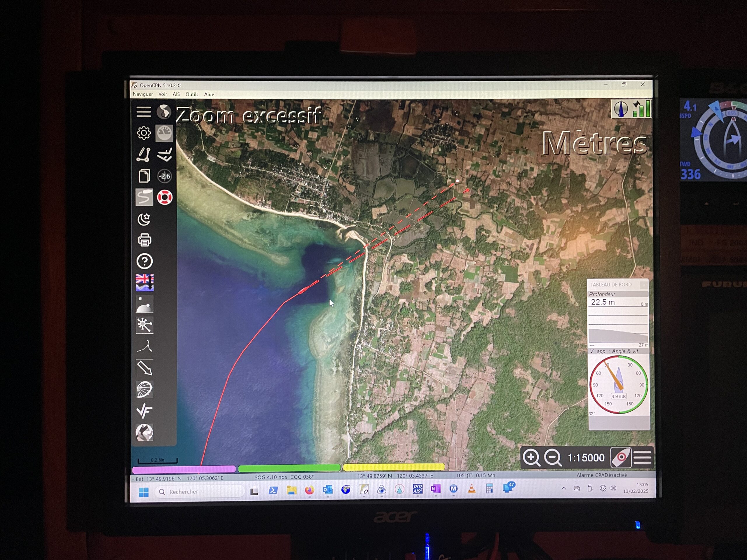Open the route and mark manager

(x=144, y=176)
